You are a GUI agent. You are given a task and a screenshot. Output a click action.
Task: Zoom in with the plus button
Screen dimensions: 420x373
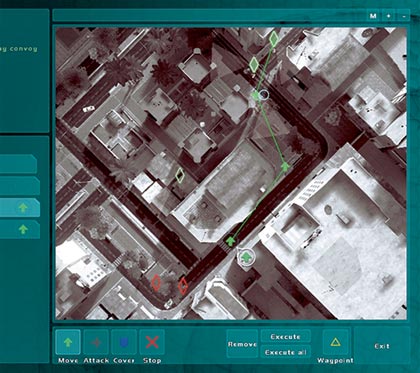pyautogui.click(x=389, y=16)
